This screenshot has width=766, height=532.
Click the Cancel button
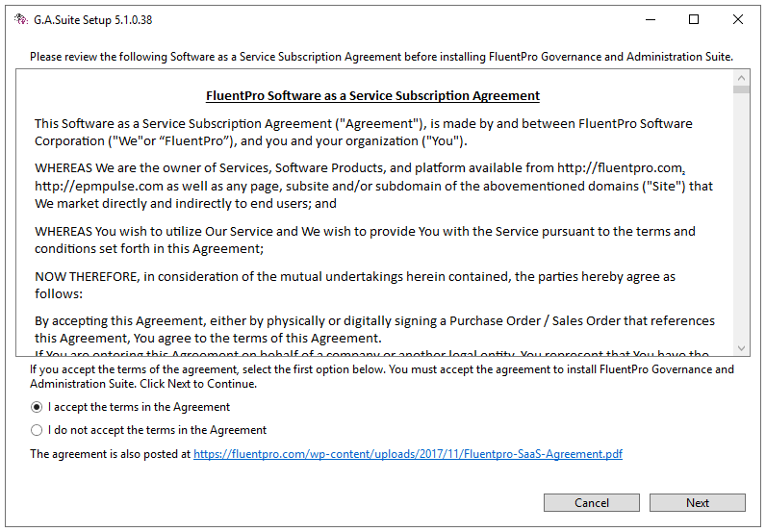(x=592, y=503)
